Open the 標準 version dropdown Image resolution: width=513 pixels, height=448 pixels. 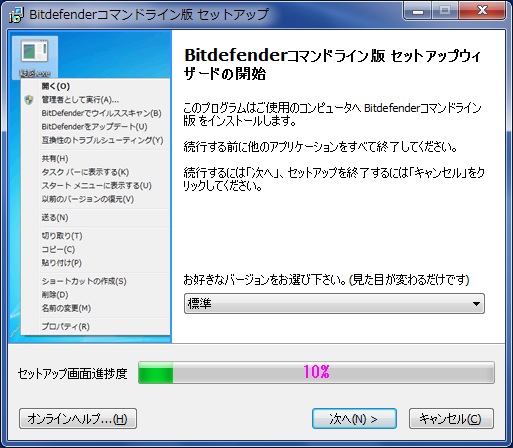334,304
